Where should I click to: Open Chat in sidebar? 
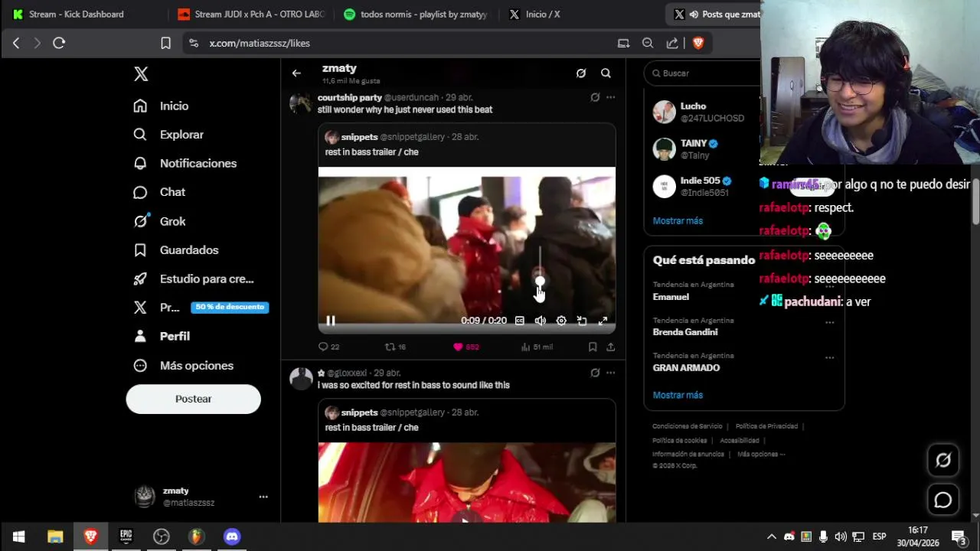pos(159,192)
